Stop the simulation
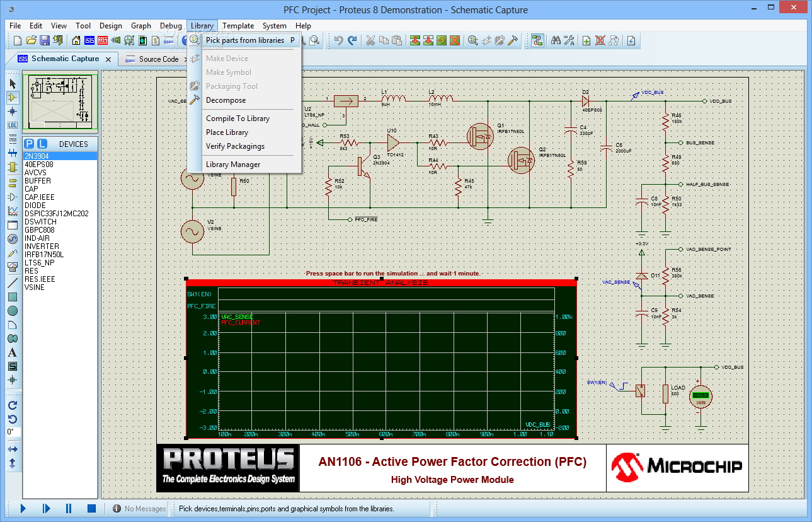 tap(91, 508)
